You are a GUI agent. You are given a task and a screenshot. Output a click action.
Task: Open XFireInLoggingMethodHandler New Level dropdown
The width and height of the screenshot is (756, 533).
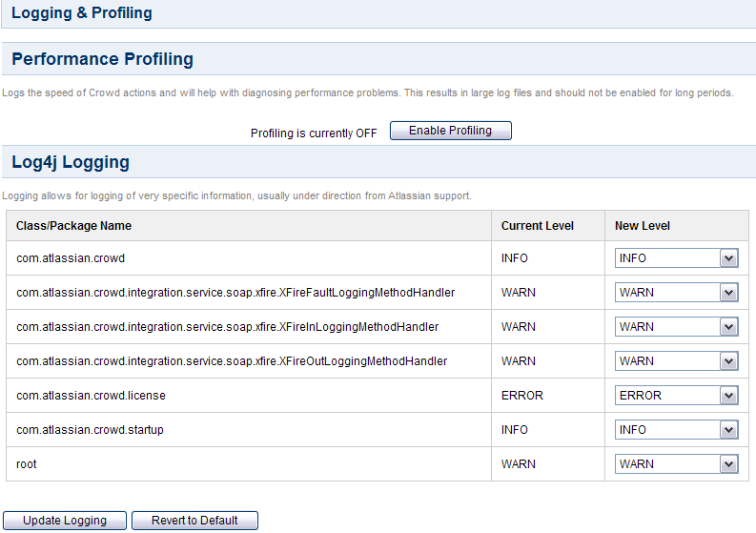[677, 326]
